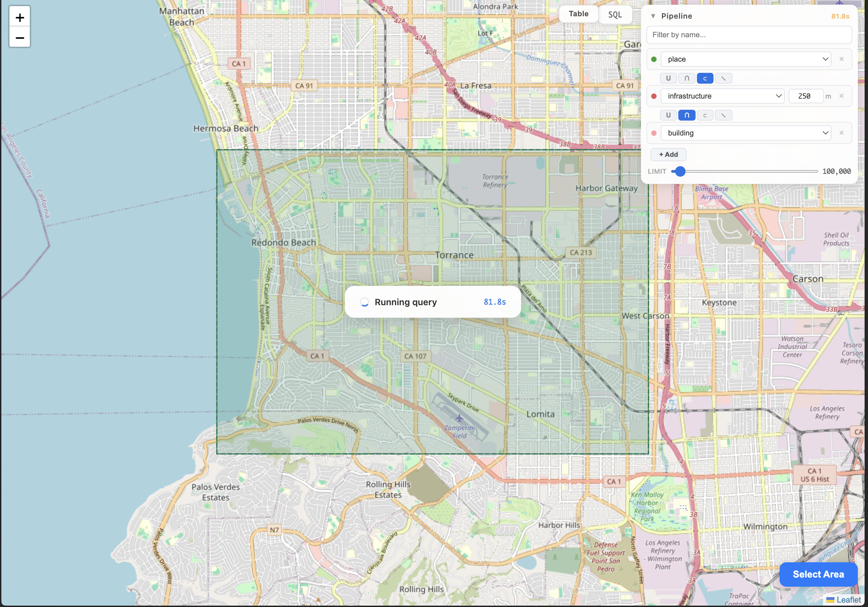Select the union (U) operator for place
The image size is (868, 607).
668,78
